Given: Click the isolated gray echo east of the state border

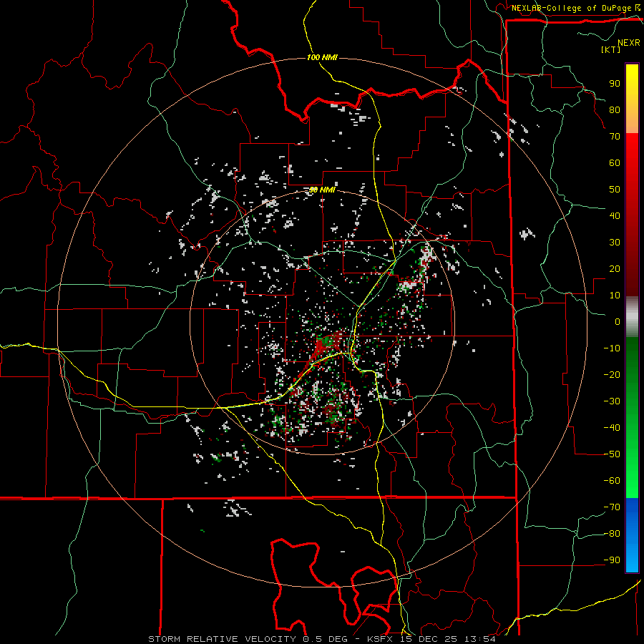Looking at the screenshot, I should [x=527, y=234].
